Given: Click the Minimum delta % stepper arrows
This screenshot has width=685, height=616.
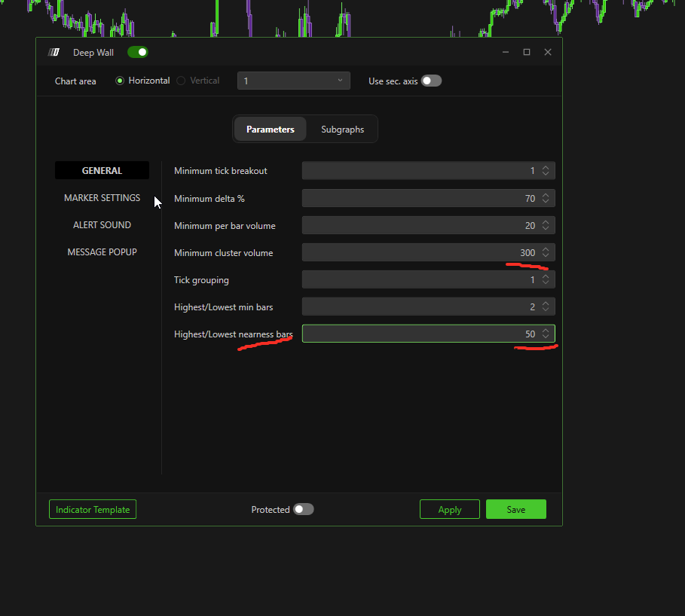Looking at the screenshot, I should [x=546, y=198].
